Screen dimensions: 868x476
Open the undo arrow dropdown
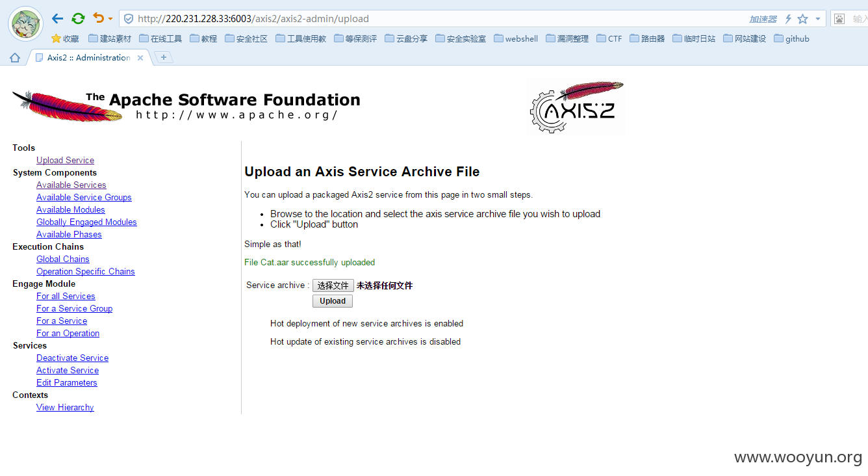pyautogui.click(x=110, y=19)
